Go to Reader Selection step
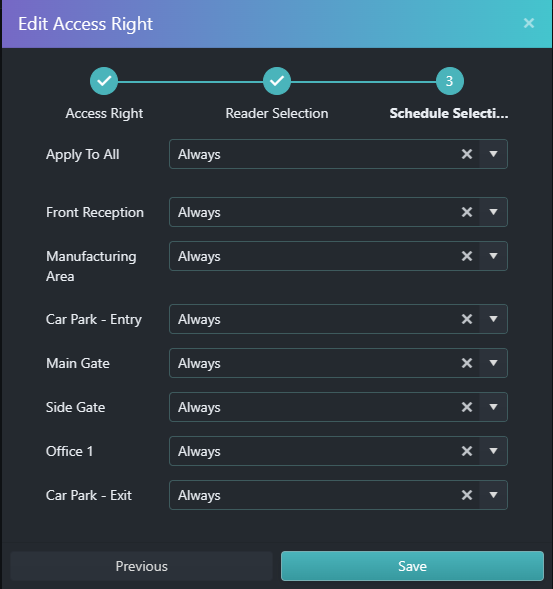 [x=277, y=81]
